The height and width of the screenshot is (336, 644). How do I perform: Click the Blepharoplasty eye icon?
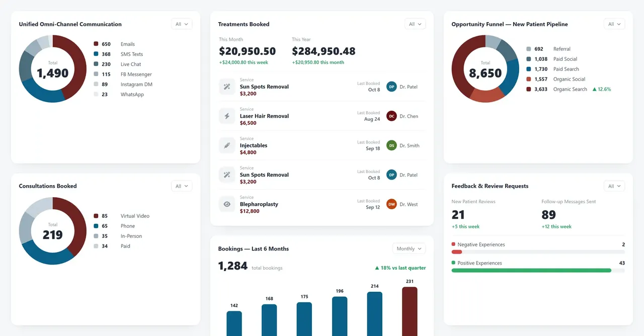(x=227, y=204)
